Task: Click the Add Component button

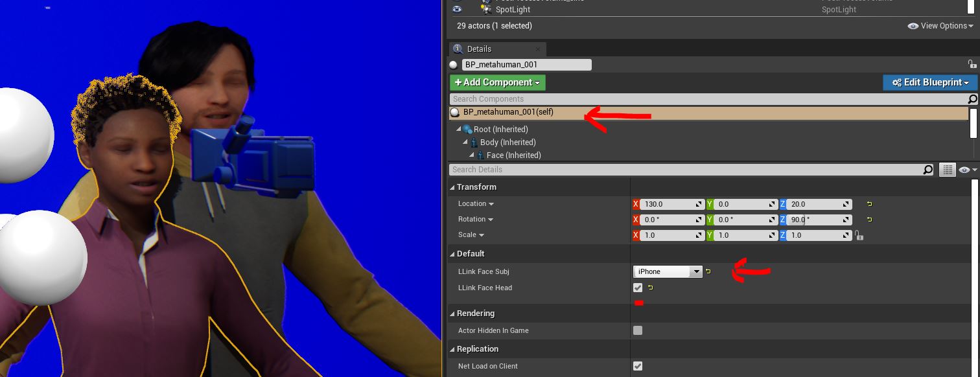Action: (x=497, y=82)
